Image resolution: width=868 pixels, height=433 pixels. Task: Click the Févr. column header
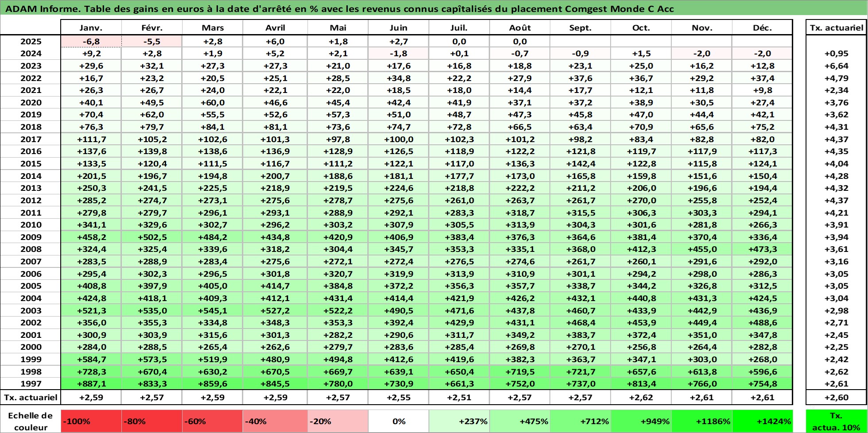[152, 27]
